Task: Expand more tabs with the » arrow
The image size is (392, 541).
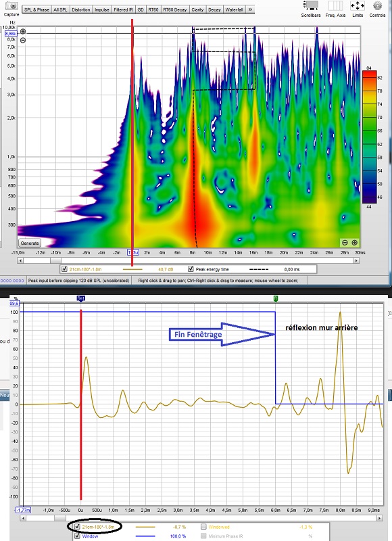Action: coord(250,9)
